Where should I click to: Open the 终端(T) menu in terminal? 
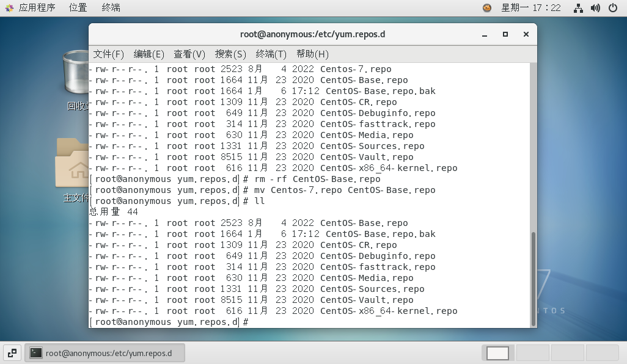point(271,54)
